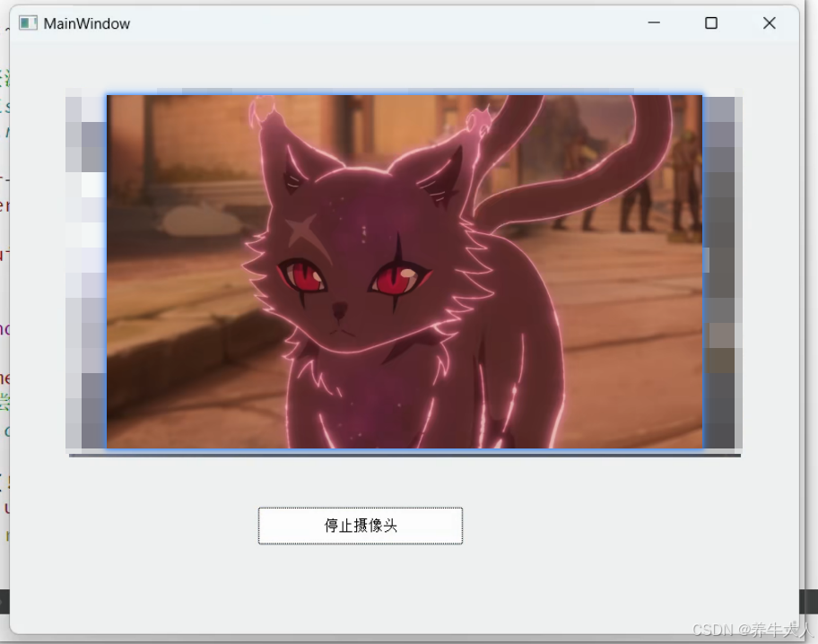Click the MainWindow title text
818x644 pixels.
(x=87, y=23)
